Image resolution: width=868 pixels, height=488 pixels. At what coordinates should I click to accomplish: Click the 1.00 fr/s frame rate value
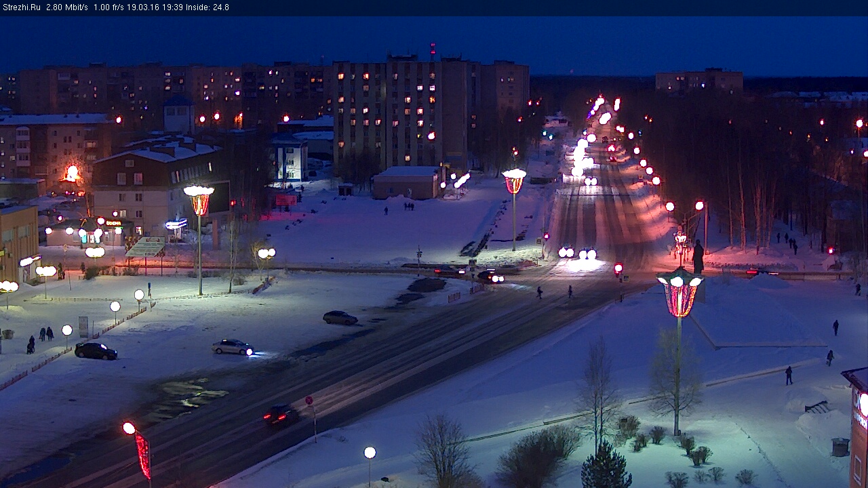(110, 7)
